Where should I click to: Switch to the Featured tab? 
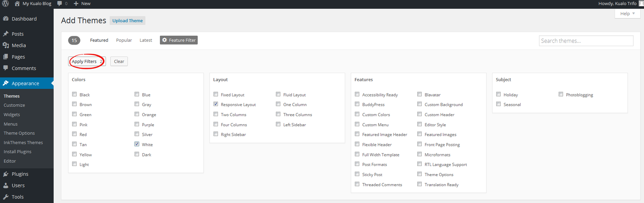pos(99,40)
